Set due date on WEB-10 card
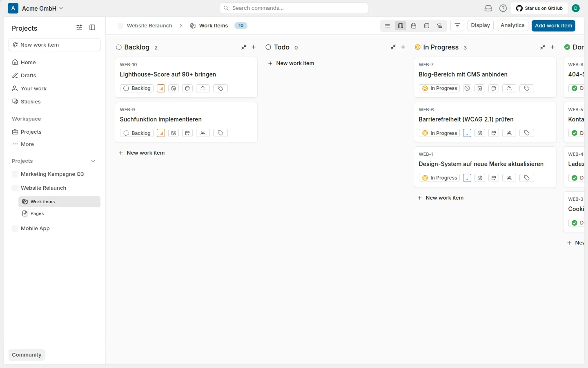 [187, 88]
